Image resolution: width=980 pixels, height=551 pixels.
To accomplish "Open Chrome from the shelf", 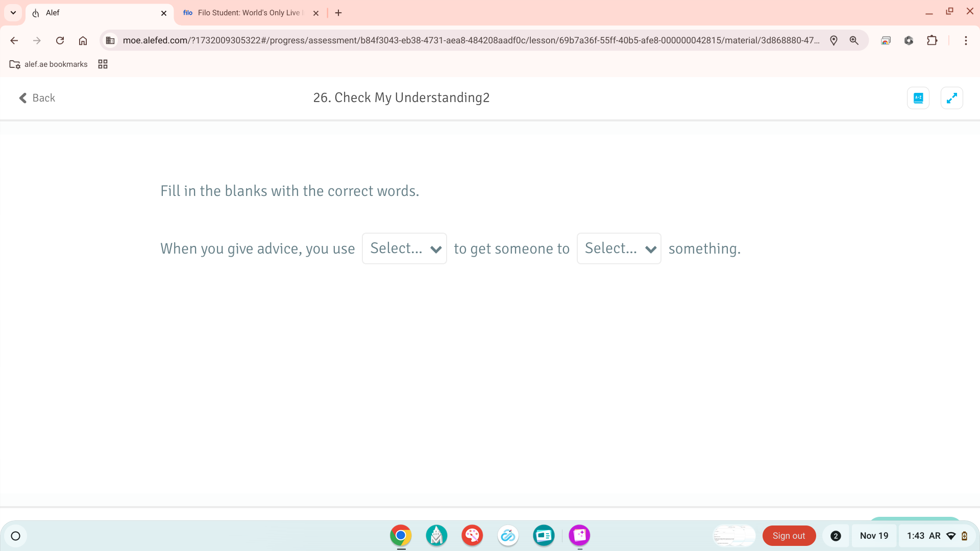I will [401, 535].
